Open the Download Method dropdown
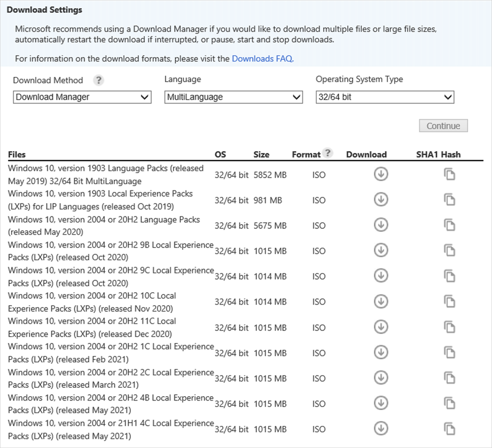Viewport: 492px width, 448px height. point(82,97)
